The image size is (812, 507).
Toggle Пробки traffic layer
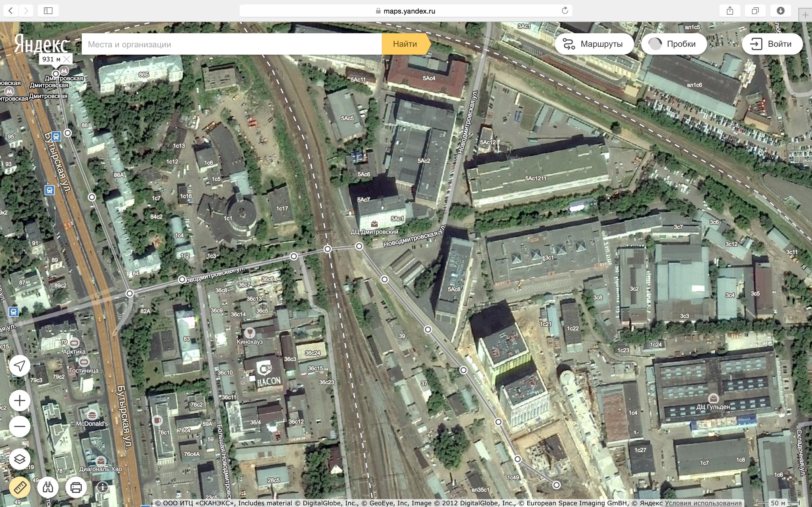click(x=674, y=44)
